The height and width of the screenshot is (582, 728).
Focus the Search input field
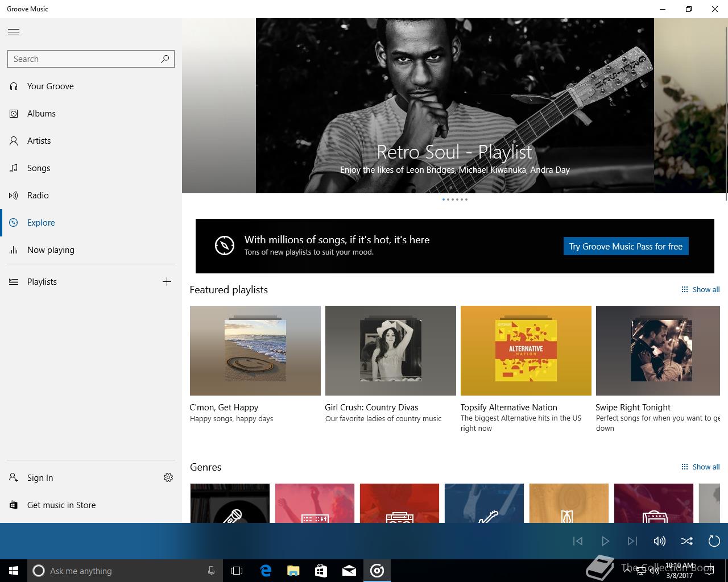[91, 59]
